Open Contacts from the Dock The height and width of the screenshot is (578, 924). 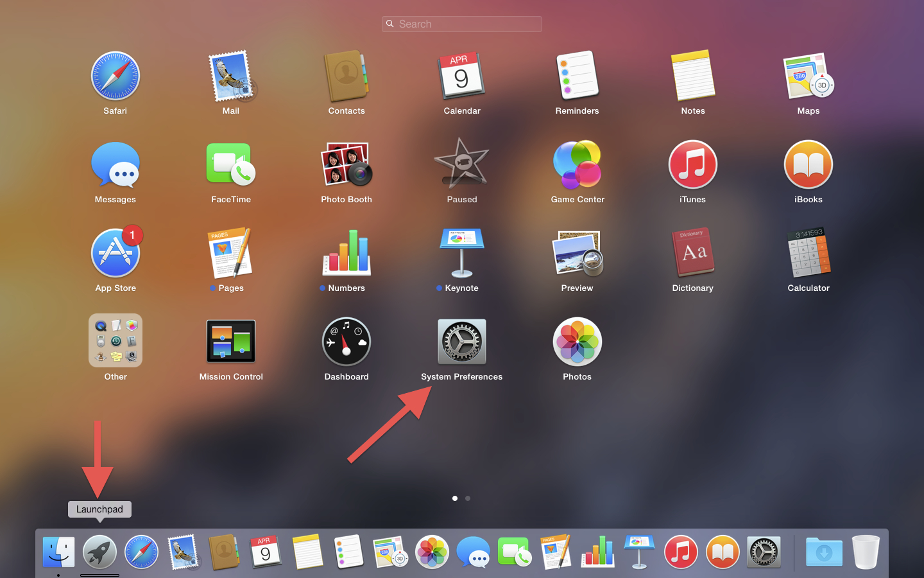(x=225, y=552)
